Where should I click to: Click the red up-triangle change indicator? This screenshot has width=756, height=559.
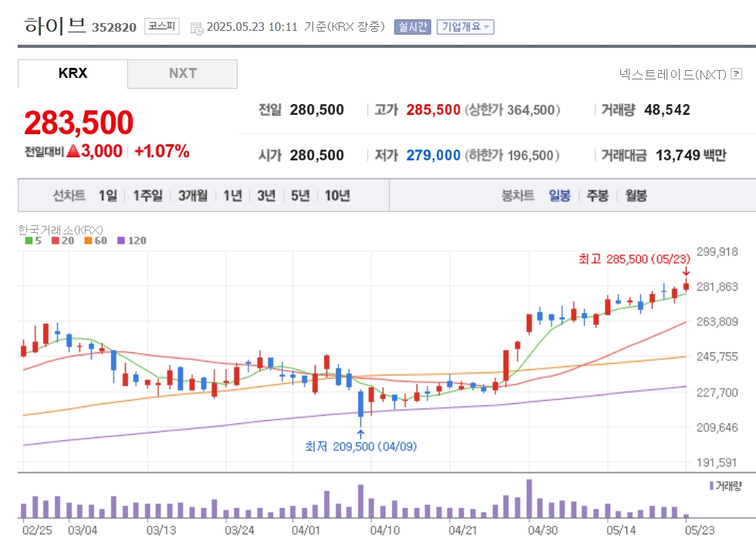(73, 151)
